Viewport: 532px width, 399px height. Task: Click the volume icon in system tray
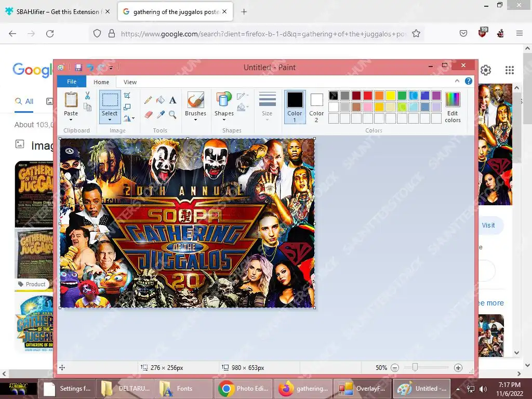[x=483, y=389]
